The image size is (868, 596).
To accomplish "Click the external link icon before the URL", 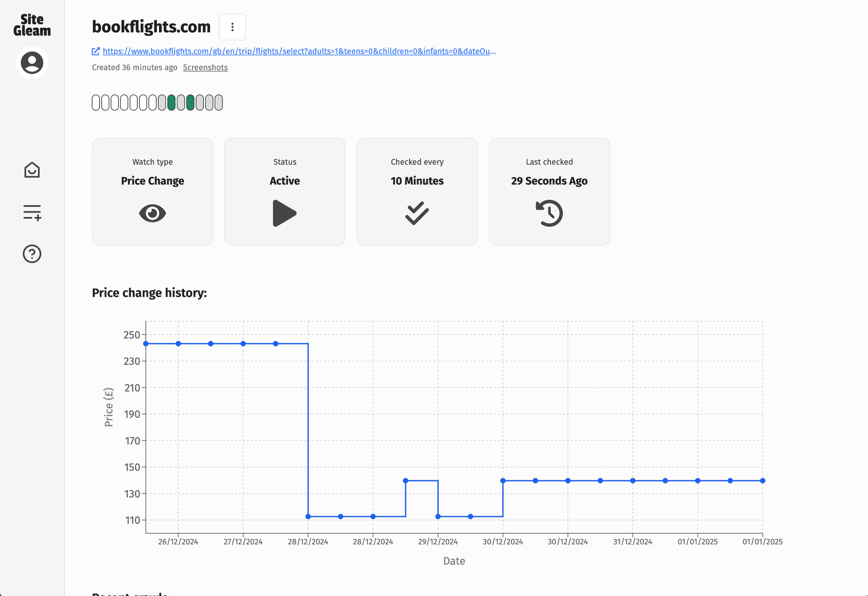I will (x=96, y=51).
